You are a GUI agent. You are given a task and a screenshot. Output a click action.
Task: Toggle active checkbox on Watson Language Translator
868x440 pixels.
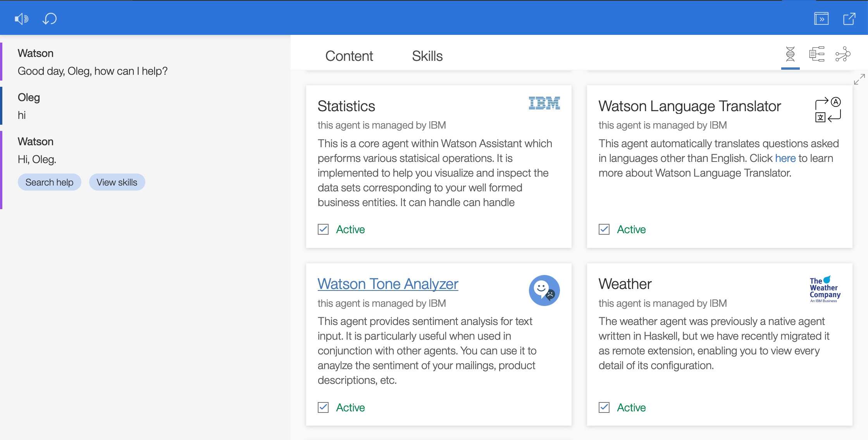604,229
